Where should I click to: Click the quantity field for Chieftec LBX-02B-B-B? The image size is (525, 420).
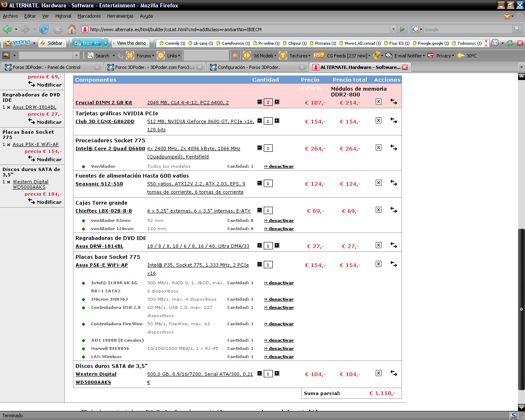tap(268, 210)
